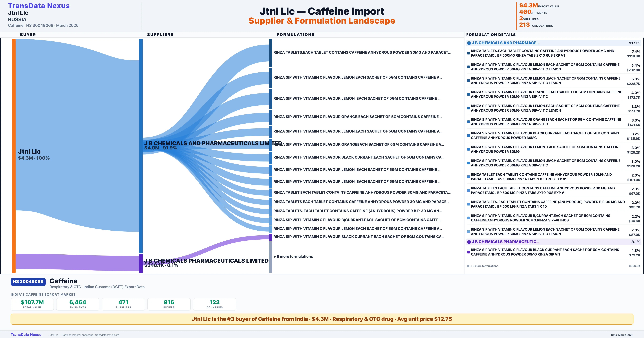Click the purple J B Chemicals Pharmaceuticals supplier node
The width and height of the screenshot is (644, 338).
pos(141,263)
